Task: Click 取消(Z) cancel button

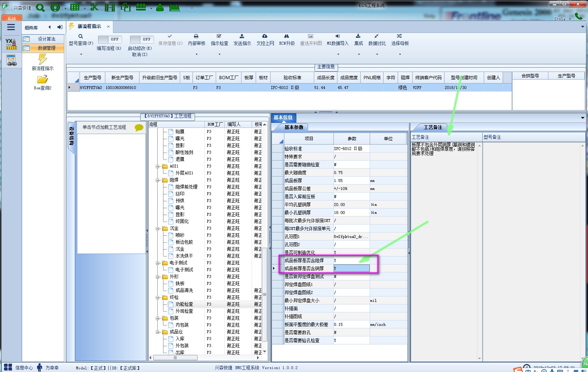Action: (139, 54)
